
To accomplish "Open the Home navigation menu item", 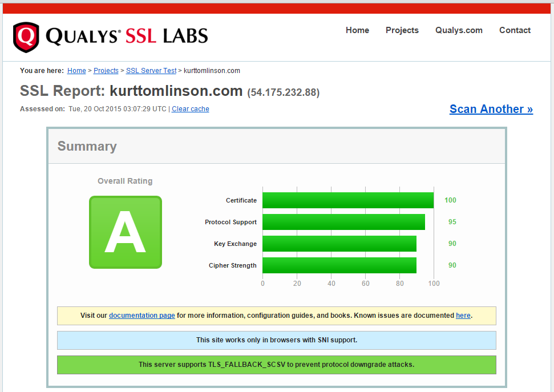I will point(357,30).
